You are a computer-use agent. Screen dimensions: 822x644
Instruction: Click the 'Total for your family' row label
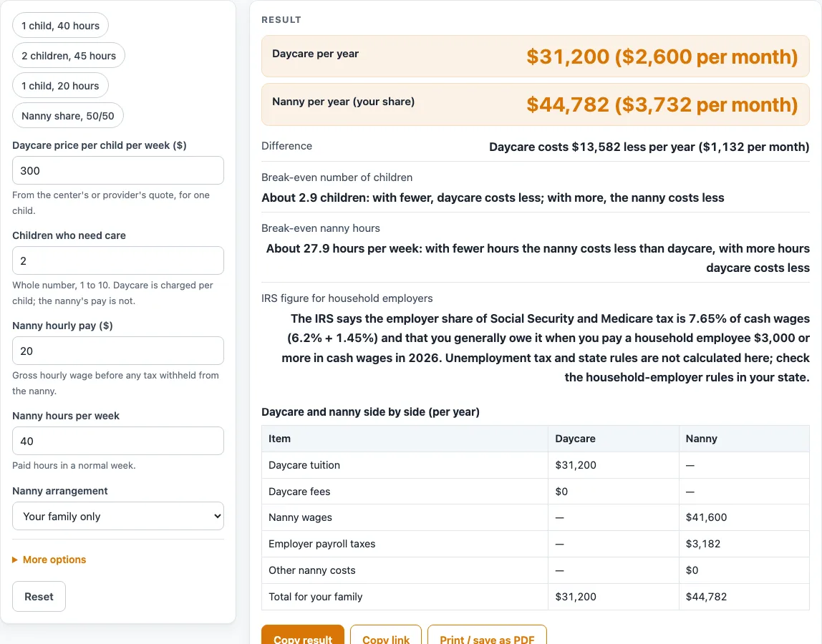pyautogui.click(x=316, y=596)
